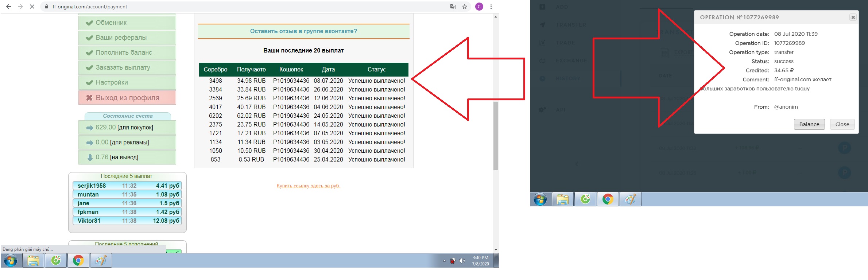Click the 62.02 RUB payout amount
The height and width of the screenshot is (280, 868).
251,116
